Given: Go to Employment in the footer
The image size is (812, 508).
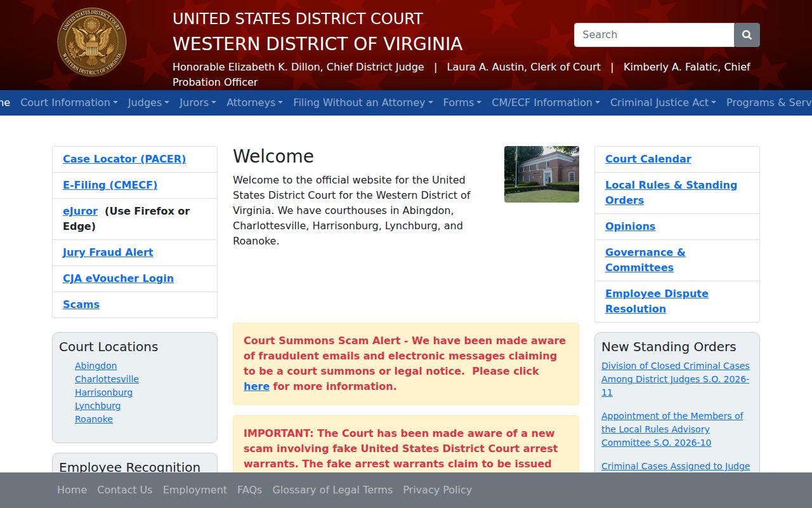Looking at the screenshot, I should click(x=195, y=490).
